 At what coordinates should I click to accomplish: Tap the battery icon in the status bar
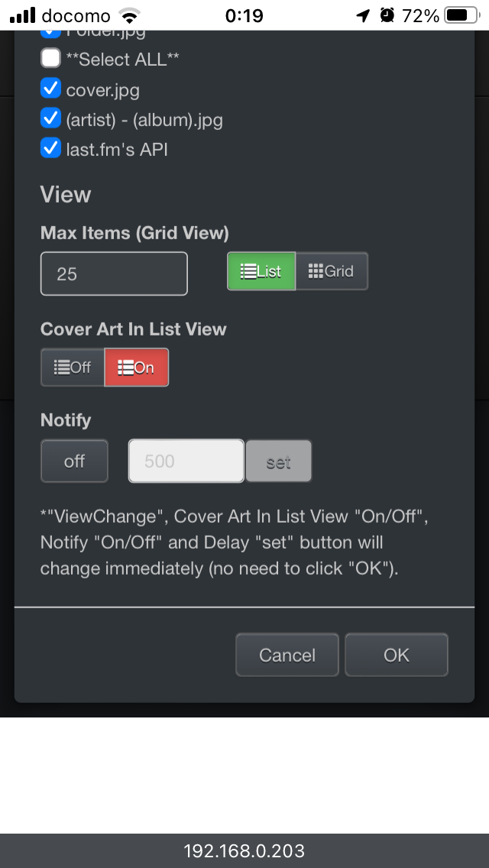click(463, 15)
